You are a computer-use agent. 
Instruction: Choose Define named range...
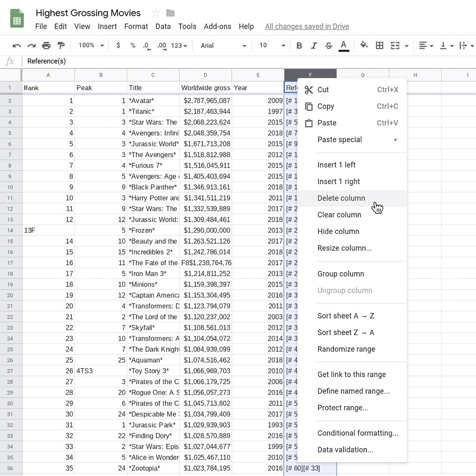[x=352, y=391]
